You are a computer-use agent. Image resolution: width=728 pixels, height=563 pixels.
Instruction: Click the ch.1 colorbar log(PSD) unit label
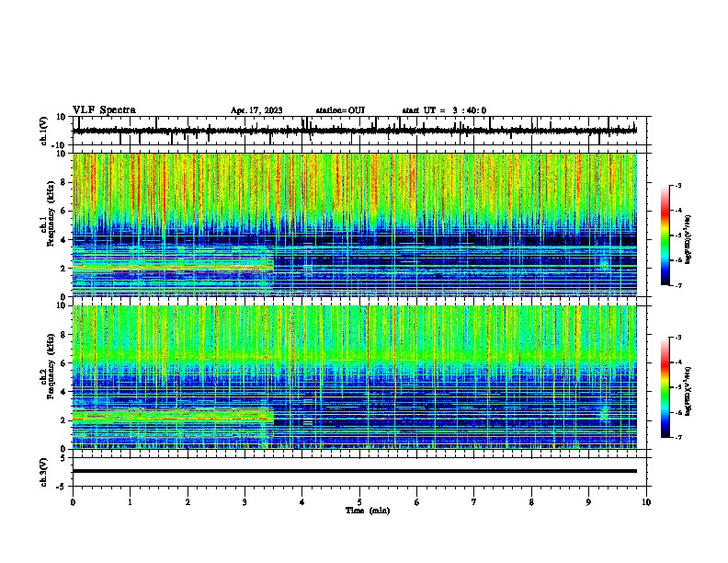pyautogui.click(x=688, y=240)
